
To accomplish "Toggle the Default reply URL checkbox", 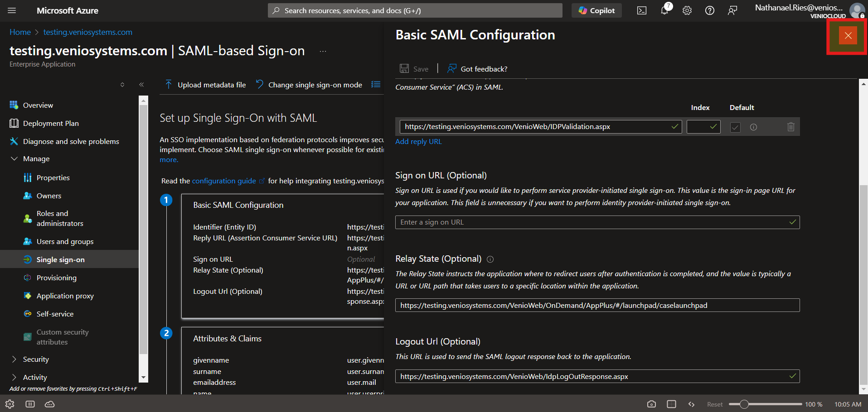I will coord(735,127).
